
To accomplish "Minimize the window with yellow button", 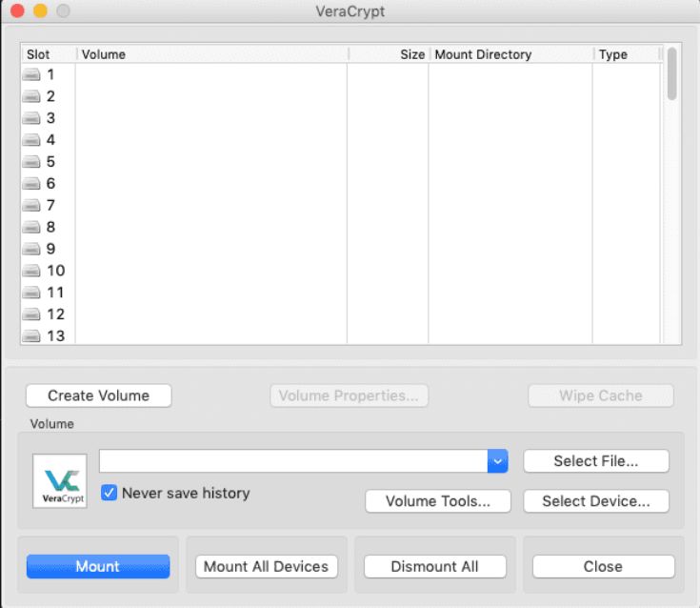I will coord(40,10).
